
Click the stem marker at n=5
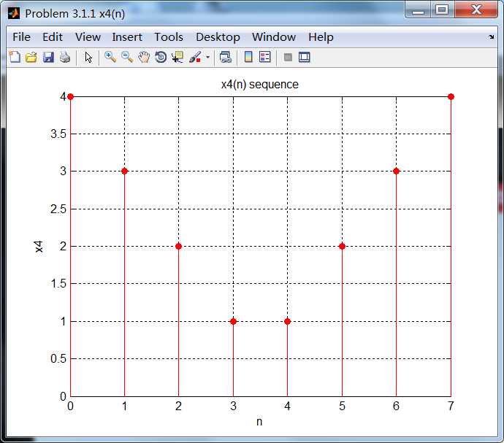(x=342, y=247)
